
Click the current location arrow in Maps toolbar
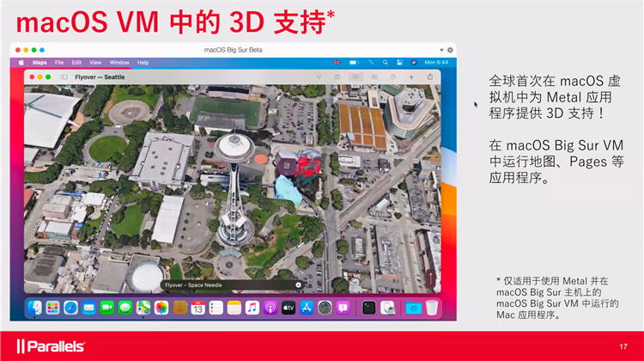319,76
